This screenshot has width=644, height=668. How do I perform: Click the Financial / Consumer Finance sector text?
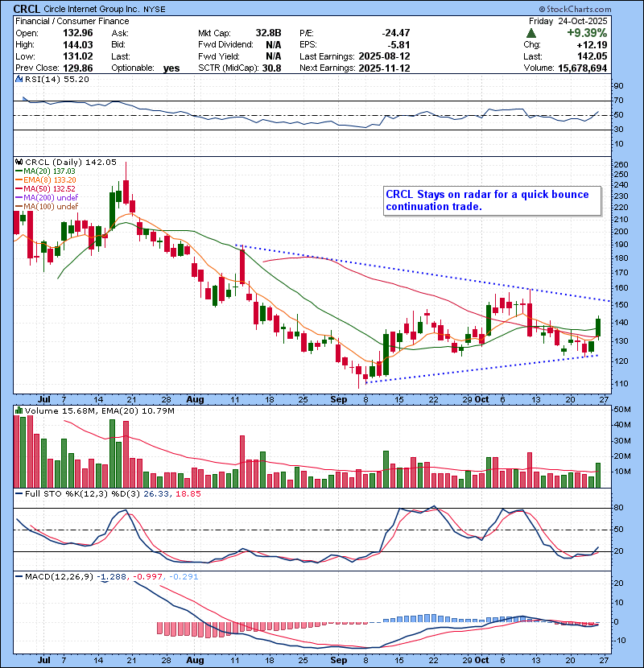pos(72,21)
